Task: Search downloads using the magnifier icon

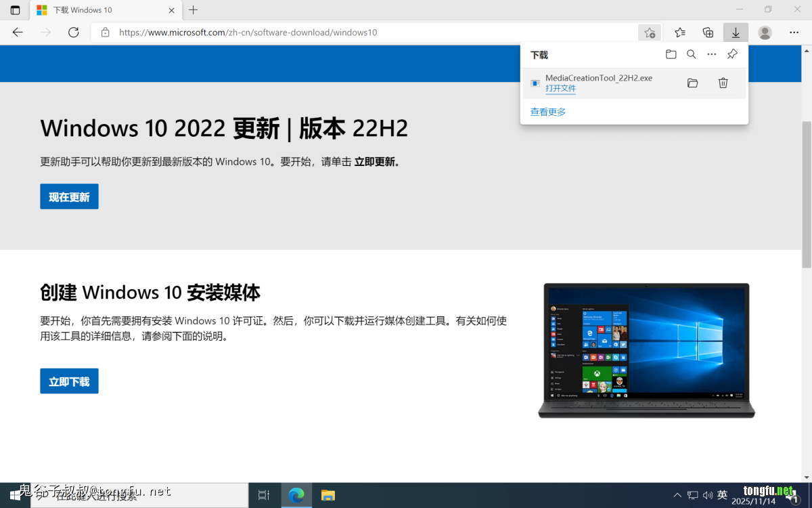Action: (x=691, y=54)
